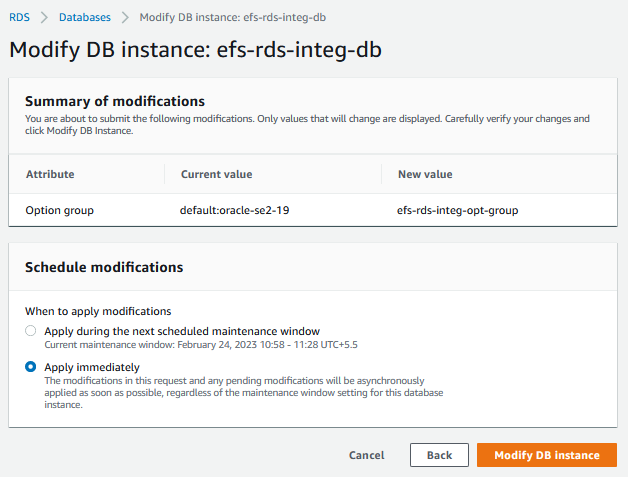Click the 'efs-rds-integ-opt-group' new value

(457, 210)
